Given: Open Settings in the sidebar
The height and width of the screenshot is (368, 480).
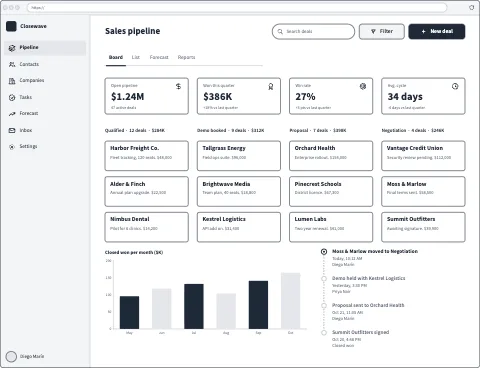Looking at the screenshot, I should (x=45, y=147).
